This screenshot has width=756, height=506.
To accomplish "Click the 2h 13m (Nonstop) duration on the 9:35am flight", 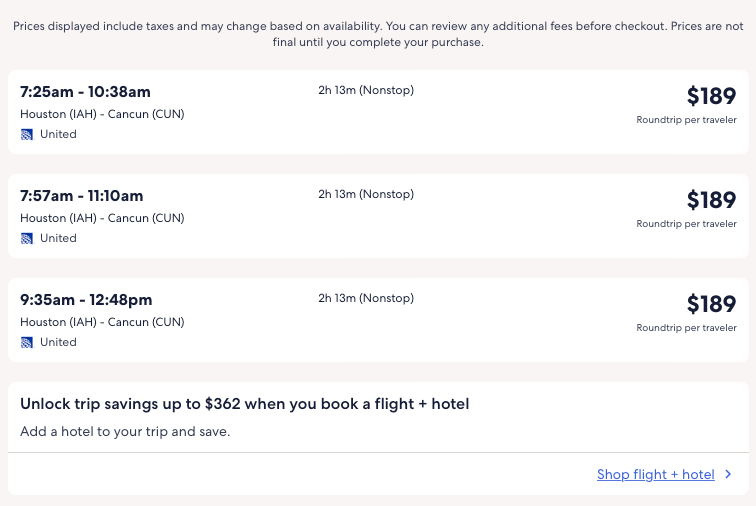I will (366, 298).
